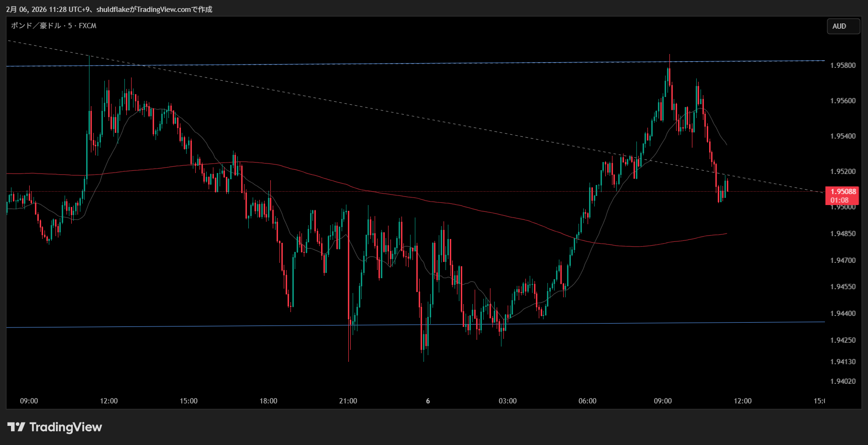This screenshot has width=868, height=445.
Task: Click the red 1.95088 current price label
Action: point(843,192)
